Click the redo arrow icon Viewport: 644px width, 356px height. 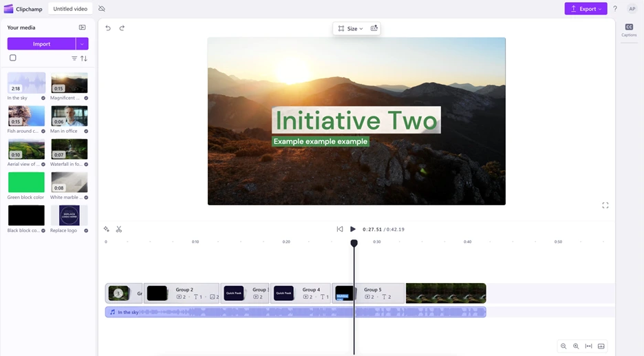[x=122, y=28]
